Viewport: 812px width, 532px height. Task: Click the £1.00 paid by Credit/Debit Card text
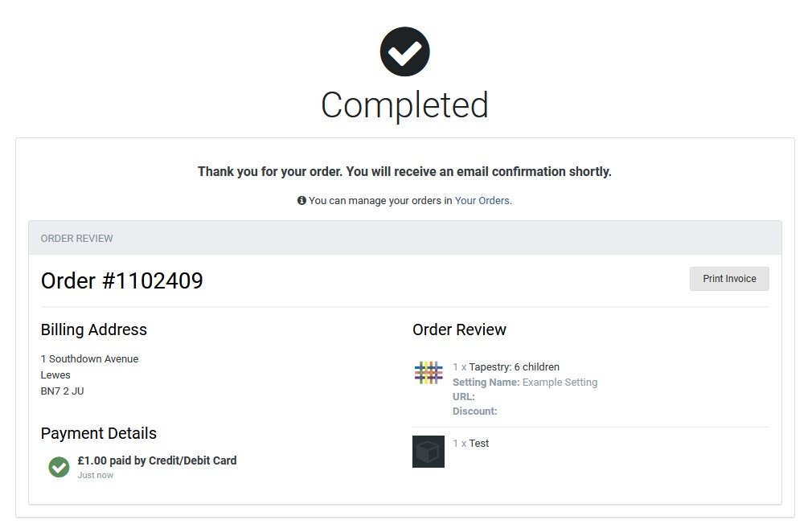(157, 460)
